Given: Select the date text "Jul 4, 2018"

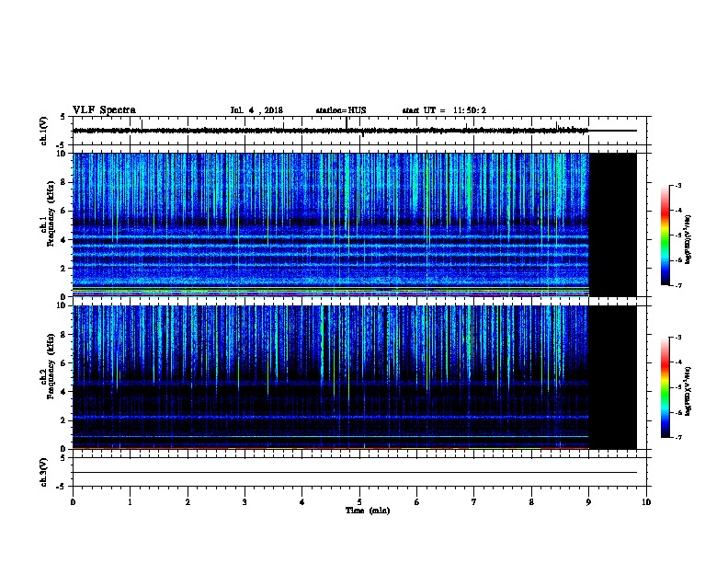Looking at the screenshot, I should (x=256, y=110).
